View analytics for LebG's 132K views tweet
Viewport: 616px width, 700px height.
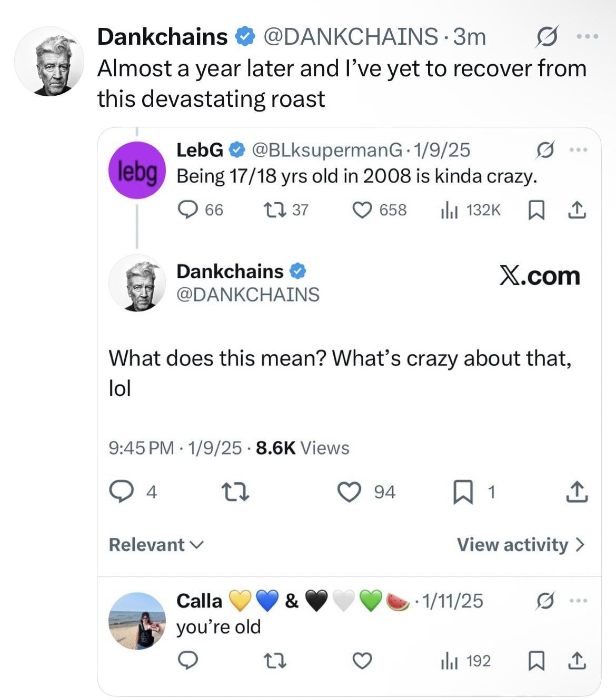click(449, 211)
